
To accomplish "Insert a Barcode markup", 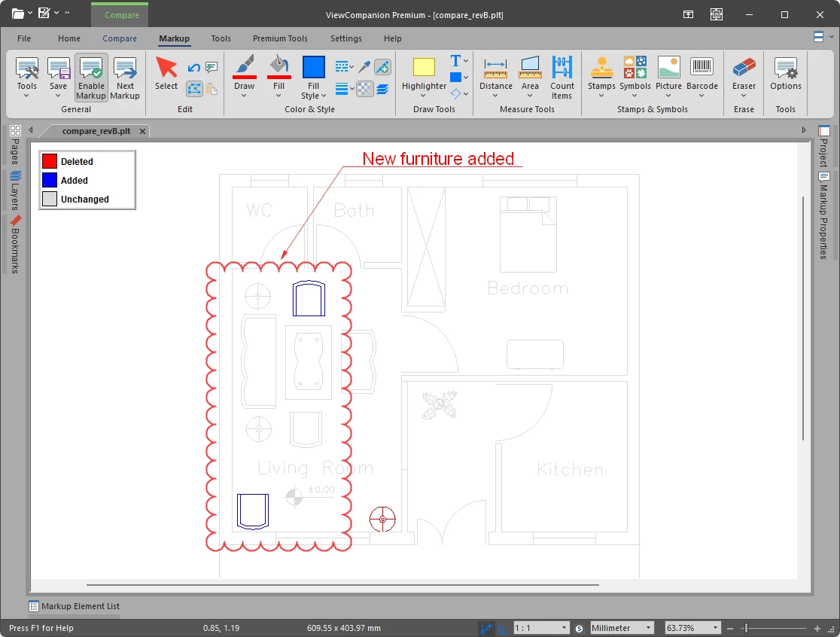I will point(702,73).
